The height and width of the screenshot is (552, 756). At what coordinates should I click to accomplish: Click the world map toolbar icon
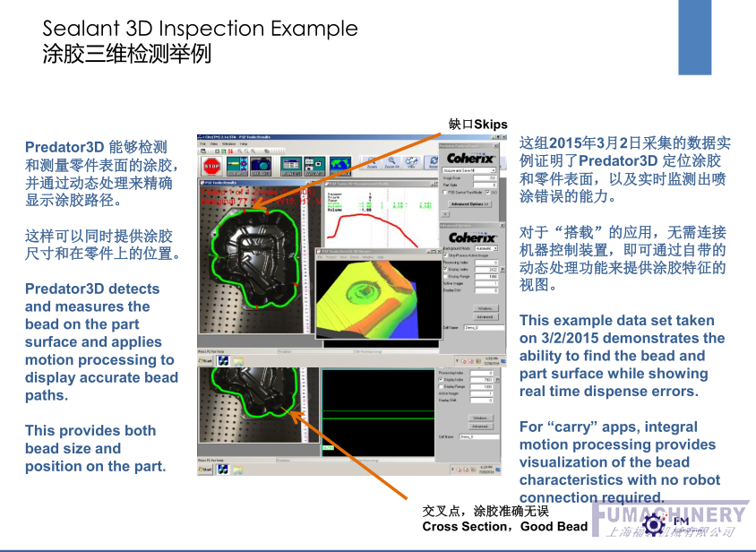point(339,165)
